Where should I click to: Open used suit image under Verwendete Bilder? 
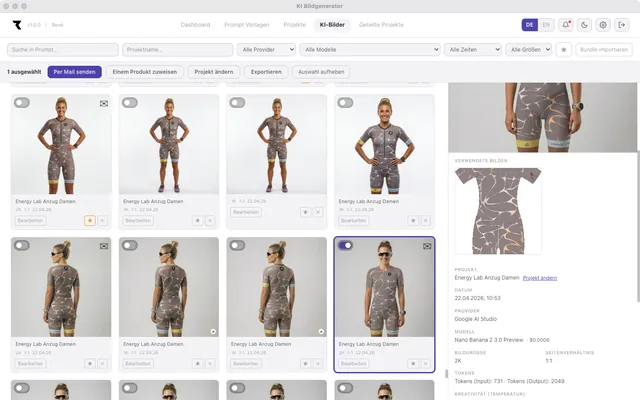(x=498, y=211)
